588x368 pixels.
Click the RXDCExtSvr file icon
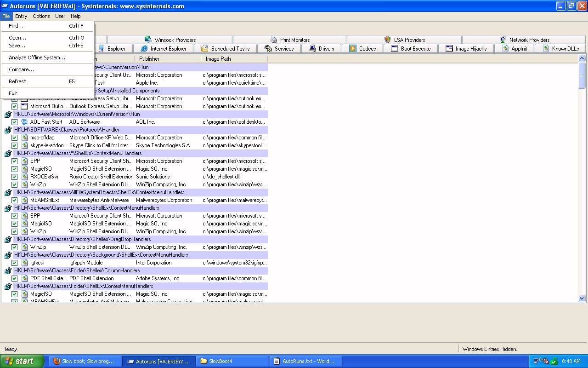24,177
